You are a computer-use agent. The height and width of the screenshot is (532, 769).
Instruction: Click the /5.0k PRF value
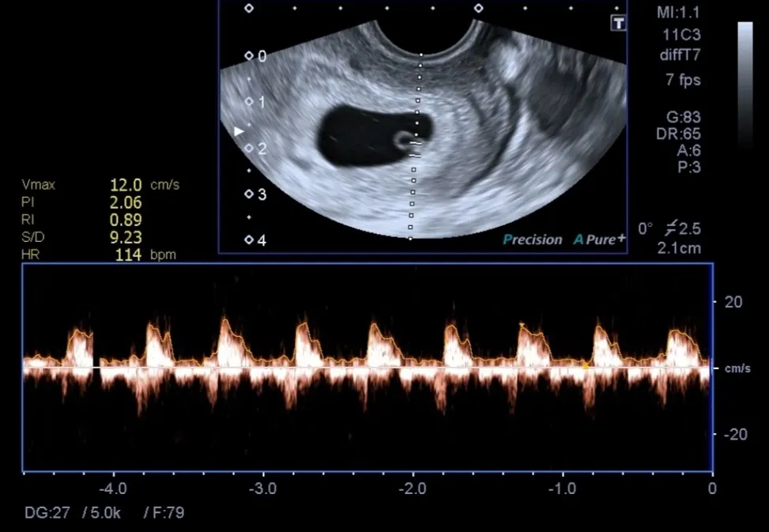tap(101, 513)
